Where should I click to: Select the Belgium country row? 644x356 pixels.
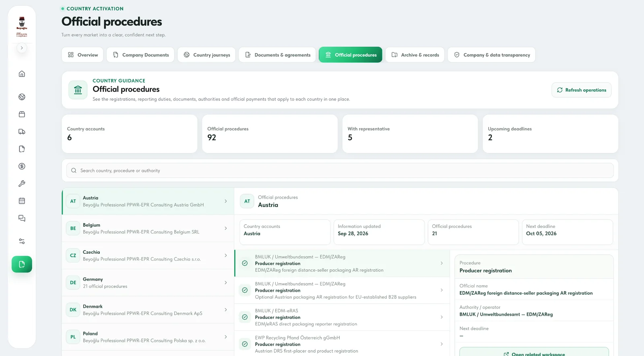pos(148,228)
